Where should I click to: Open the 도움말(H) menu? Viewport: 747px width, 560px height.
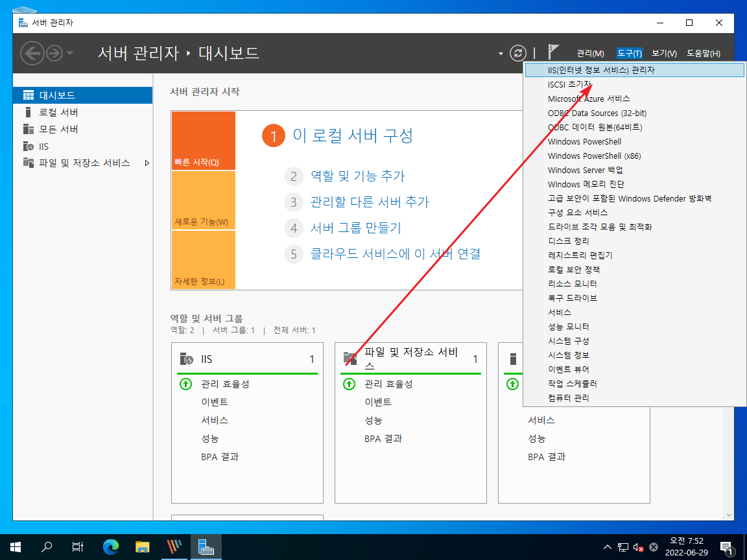pos(703,53)
